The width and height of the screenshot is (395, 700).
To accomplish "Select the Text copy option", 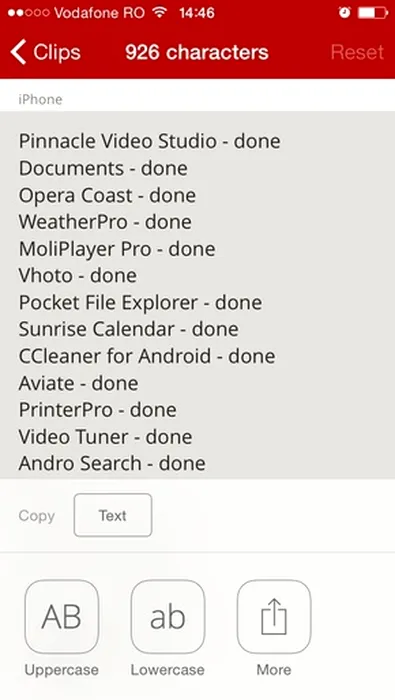I will click(113, 515).
